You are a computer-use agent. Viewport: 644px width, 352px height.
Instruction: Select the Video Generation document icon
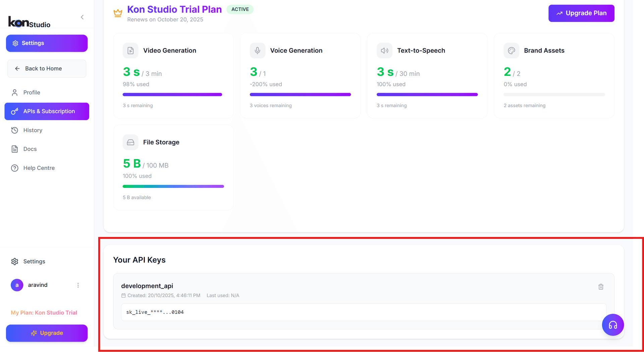pos(130,50)
